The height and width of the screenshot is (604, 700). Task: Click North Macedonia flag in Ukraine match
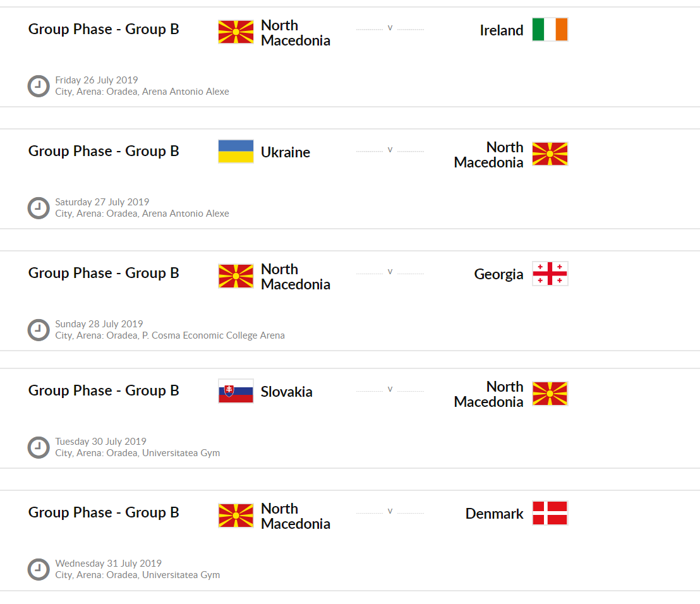pyautogui.click(x=550, y=154)
